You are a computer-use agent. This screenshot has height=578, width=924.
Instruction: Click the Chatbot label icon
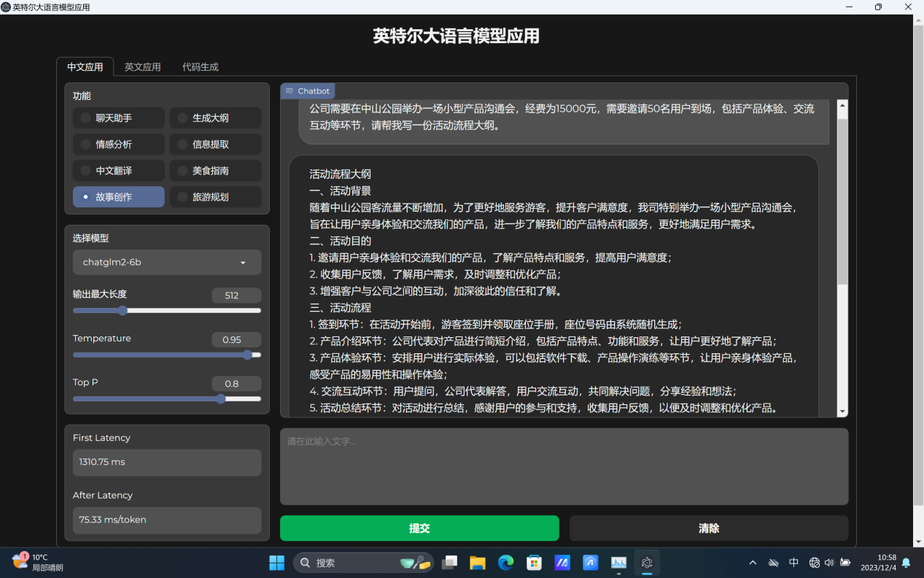(290, 91)
